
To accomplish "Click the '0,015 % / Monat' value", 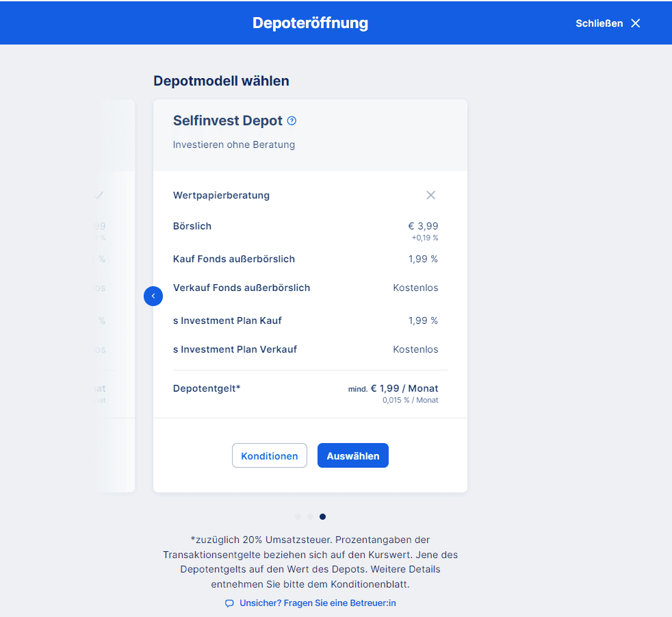I will coord(410,400).
